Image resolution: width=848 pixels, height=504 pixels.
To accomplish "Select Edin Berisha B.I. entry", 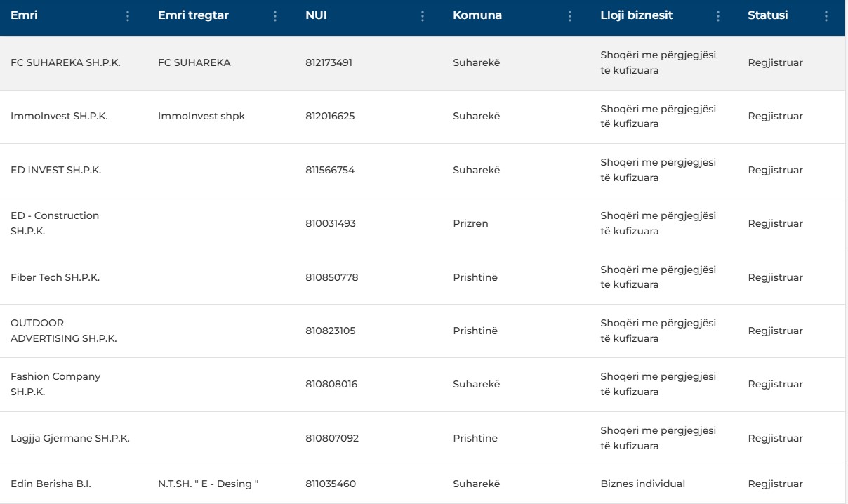I will click(51, 484).
